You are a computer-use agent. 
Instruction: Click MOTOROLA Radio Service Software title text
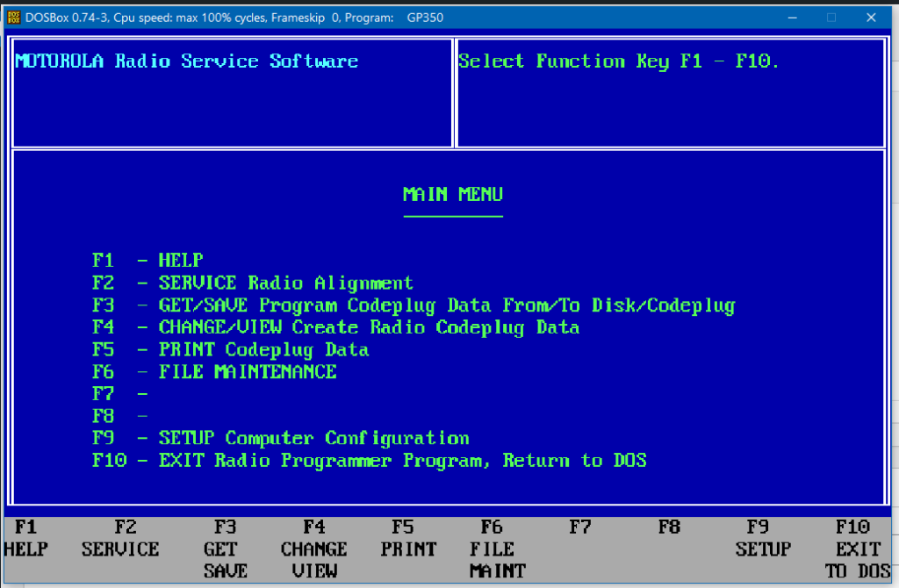[187, 61]
